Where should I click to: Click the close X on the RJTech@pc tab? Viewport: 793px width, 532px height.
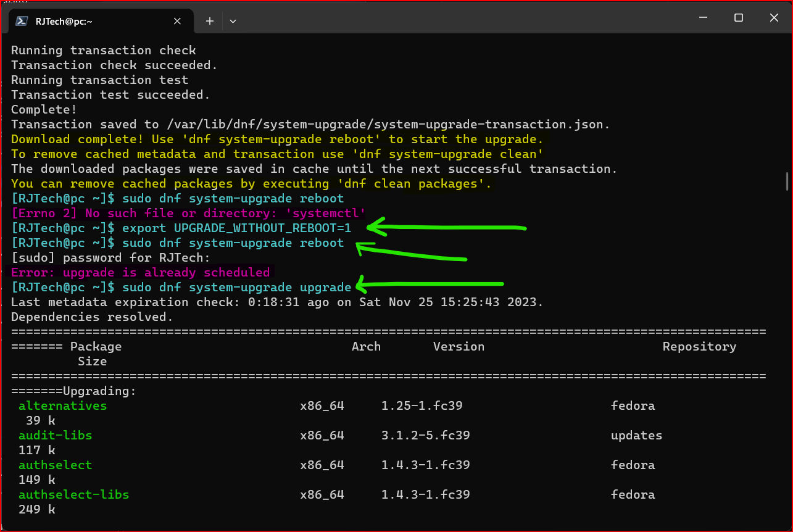[177, 20]
